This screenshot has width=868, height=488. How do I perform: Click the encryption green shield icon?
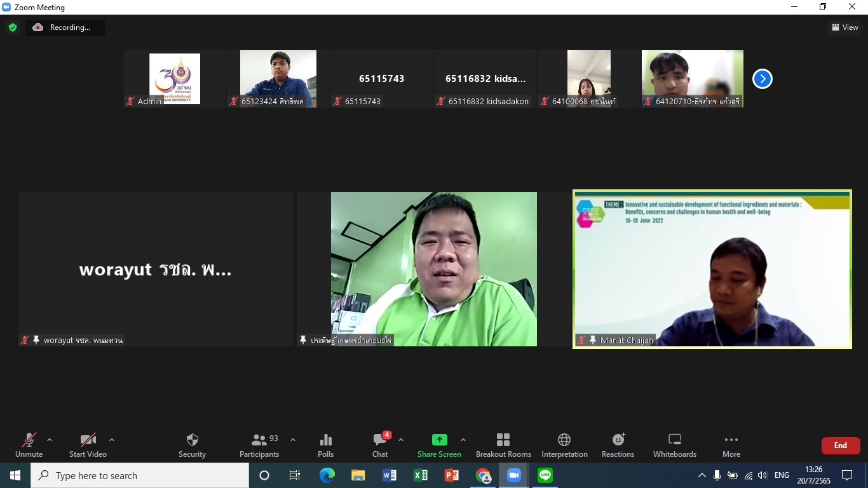[13, 27]
